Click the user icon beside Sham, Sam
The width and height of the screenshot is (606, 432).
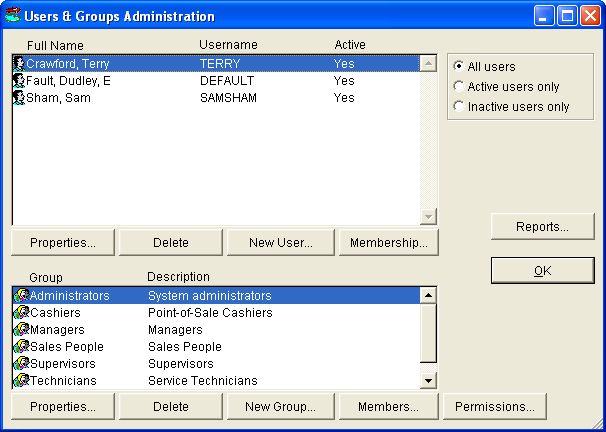point(19,97)
